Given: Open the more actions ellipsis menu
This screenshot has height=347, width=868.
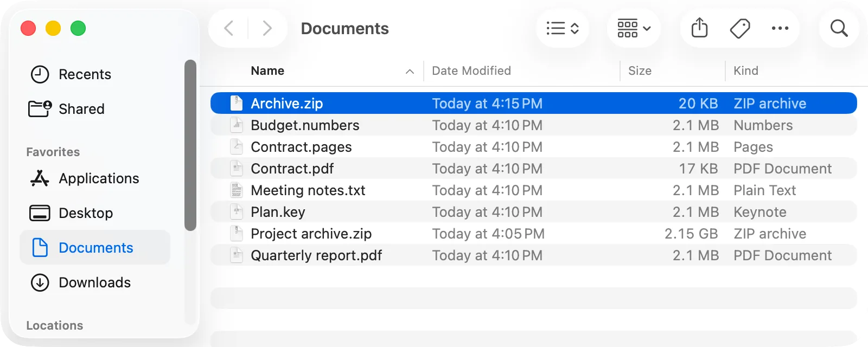Looking at the screenshot, I should [780, 28].
